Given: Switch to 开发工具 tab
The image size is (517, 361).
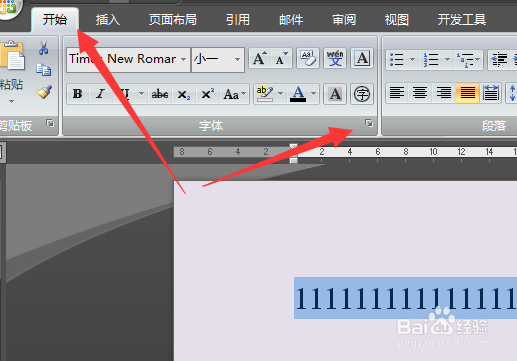Looking at the screenshot, I should 462,20.
